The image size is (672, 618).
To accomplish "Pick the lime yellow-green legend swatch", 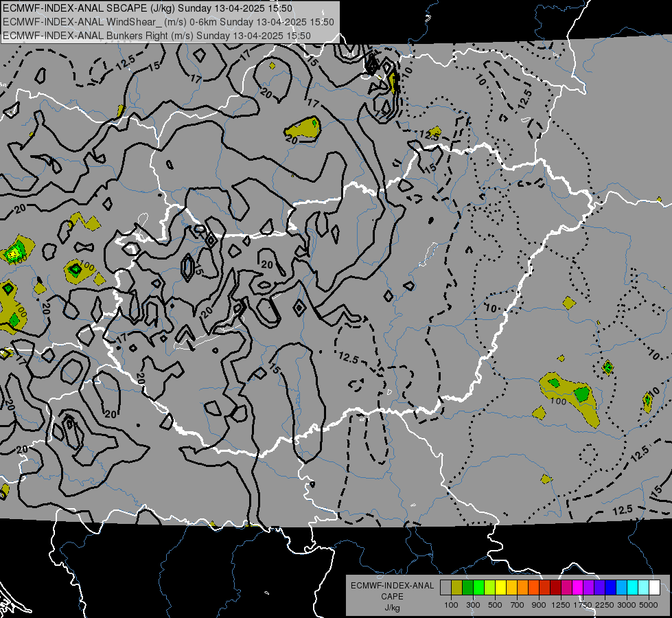I will click(x=490, y=588).
